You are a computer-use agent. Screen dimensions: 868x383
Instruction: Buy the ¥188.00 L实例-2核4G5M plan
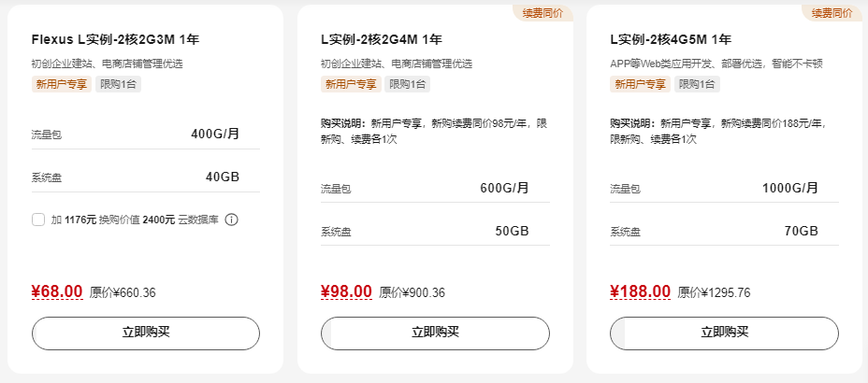pos(725,333)
